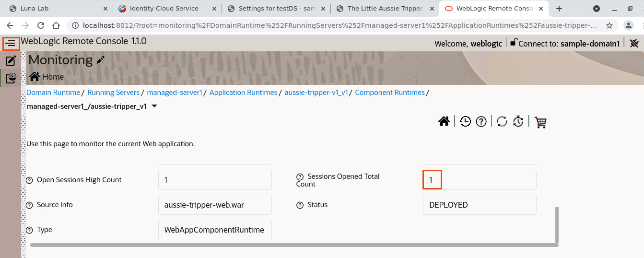The width and height of the screenshot is (644, 258).
Task: Bookmark this page with star icon
Action: point(609,25)
